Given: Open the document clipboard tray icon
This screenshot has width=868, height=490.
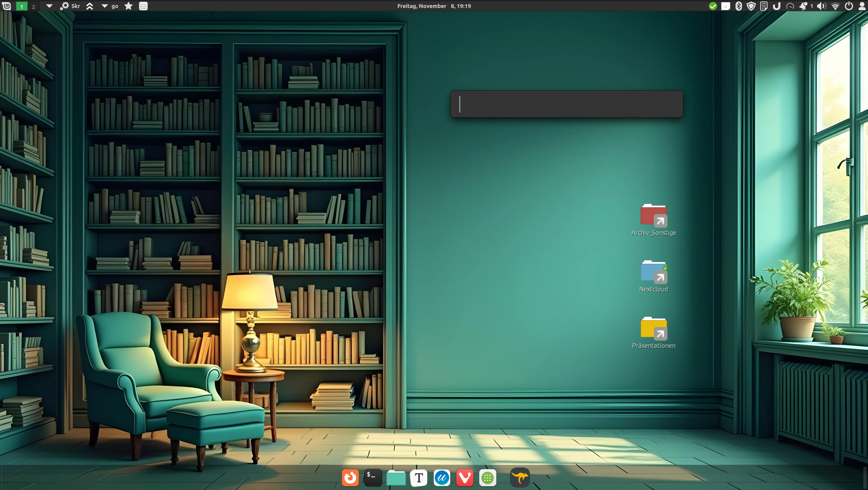Looking at the screenshot, I should pos(764,6).
